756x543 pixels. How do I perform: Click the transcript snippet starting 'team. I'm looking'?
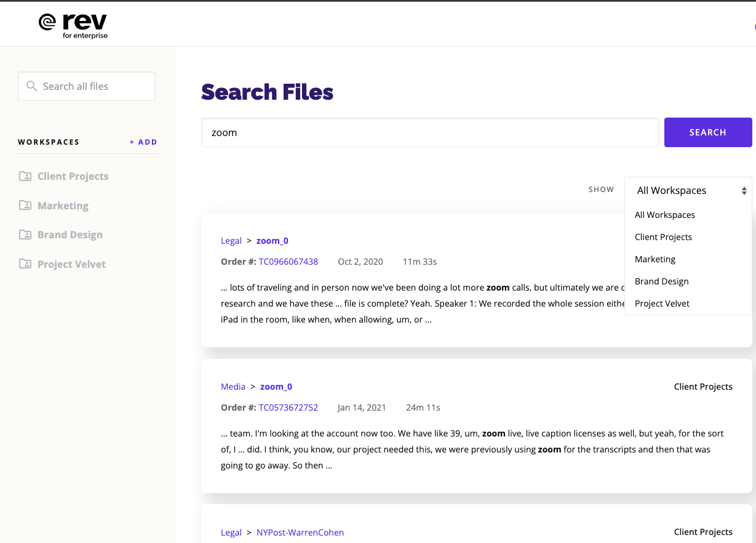472,449
